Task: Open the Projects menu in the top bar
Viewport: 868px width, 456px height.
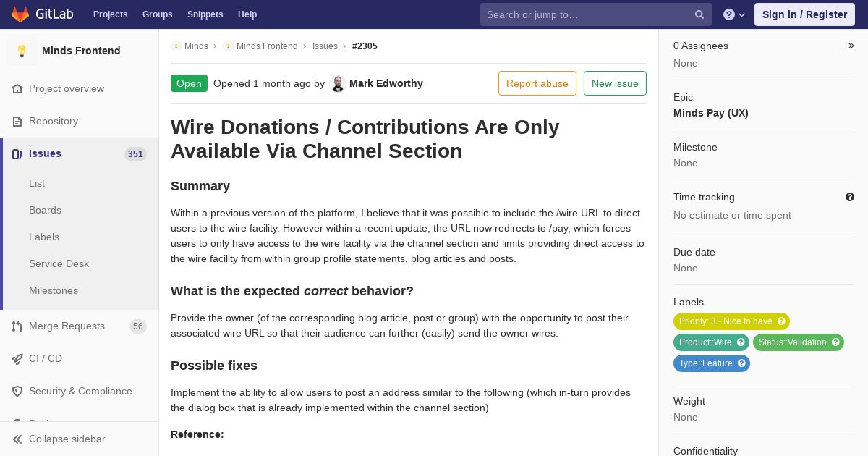Action: (110, 14)
